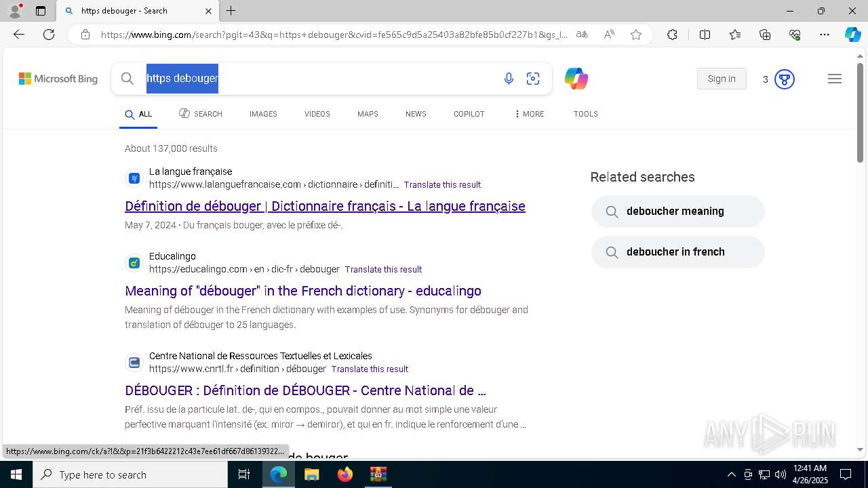Open the volume control in the tray
868x488 pixels.
(x=781, y=474)
